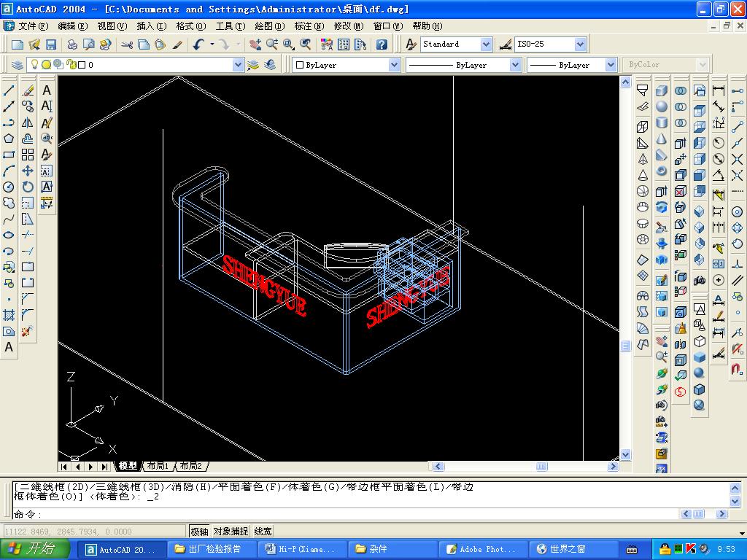Choose the Array modify tool
The height and width of the screenshot is (560, 747).
[28, 155]
